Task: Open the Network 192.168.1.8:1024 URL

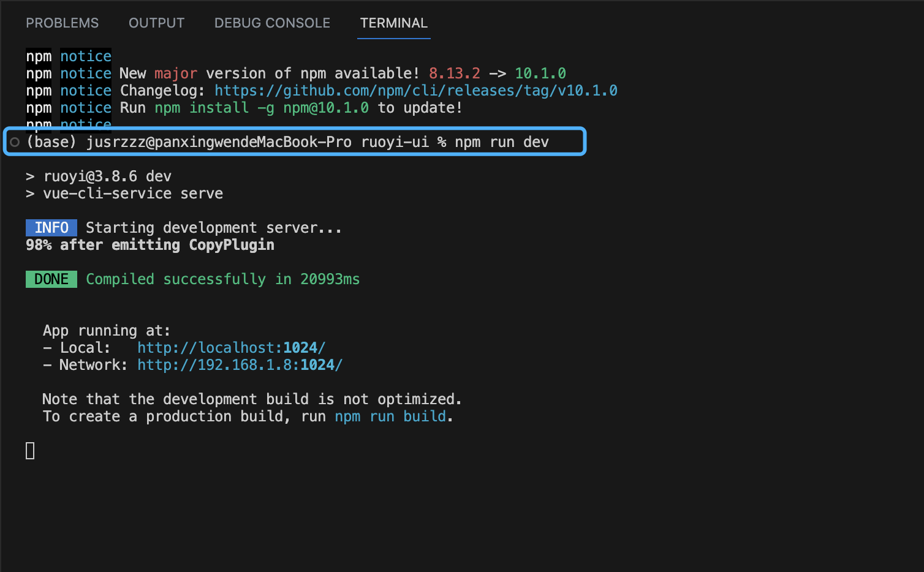Action: coord(240,365)
